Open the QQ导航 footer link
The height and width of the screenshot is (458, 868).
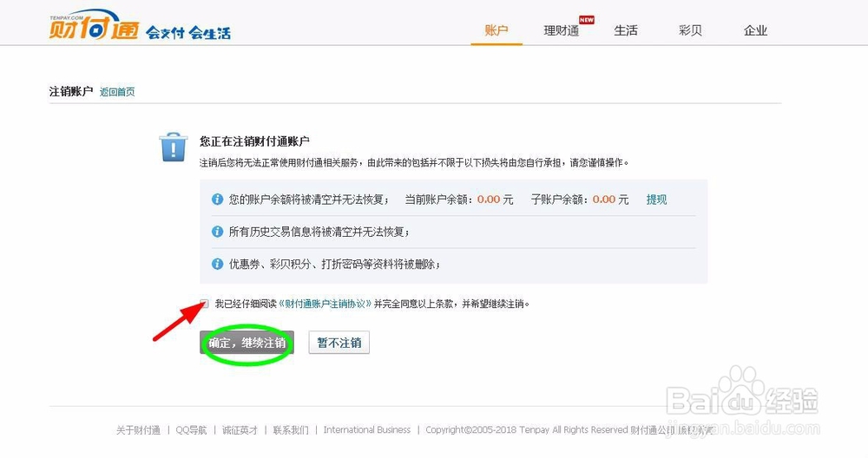191,429
